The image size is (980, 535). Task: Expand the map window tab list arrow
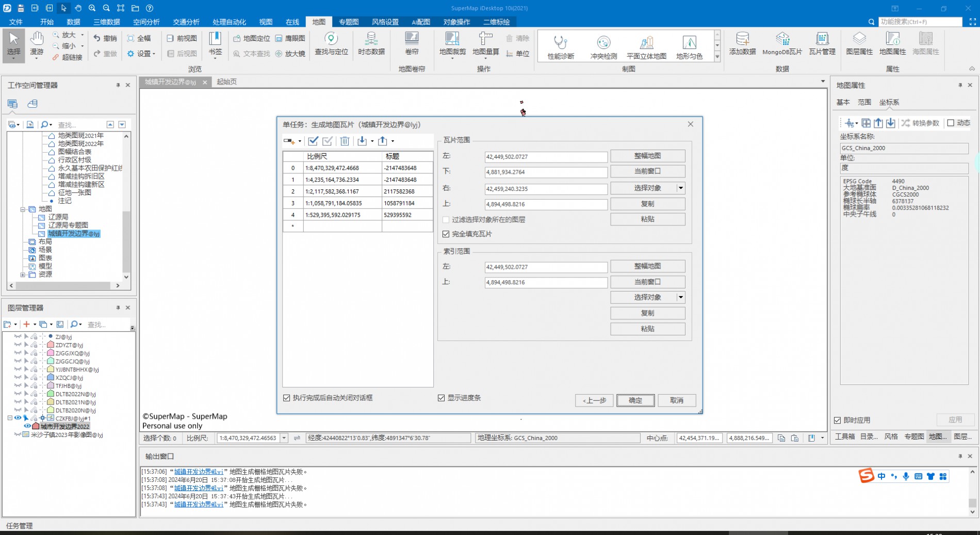(823, 82)
